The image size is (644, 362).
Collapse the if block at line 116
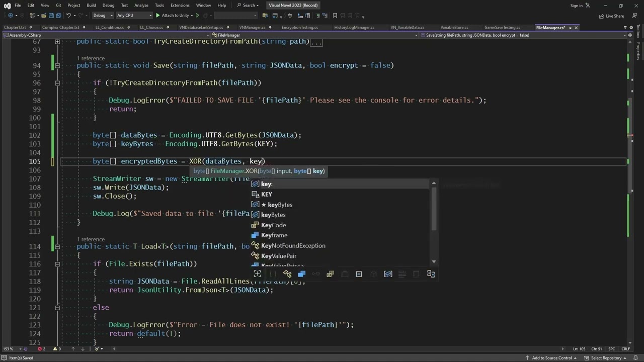57,264
